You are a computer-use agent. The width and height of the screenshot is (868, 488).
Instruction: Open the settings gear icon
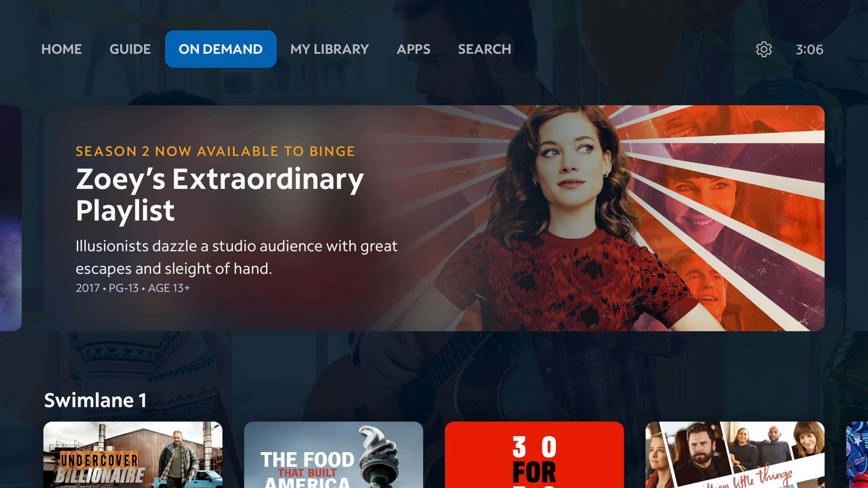pyautogui.click(x=764, y=49)
